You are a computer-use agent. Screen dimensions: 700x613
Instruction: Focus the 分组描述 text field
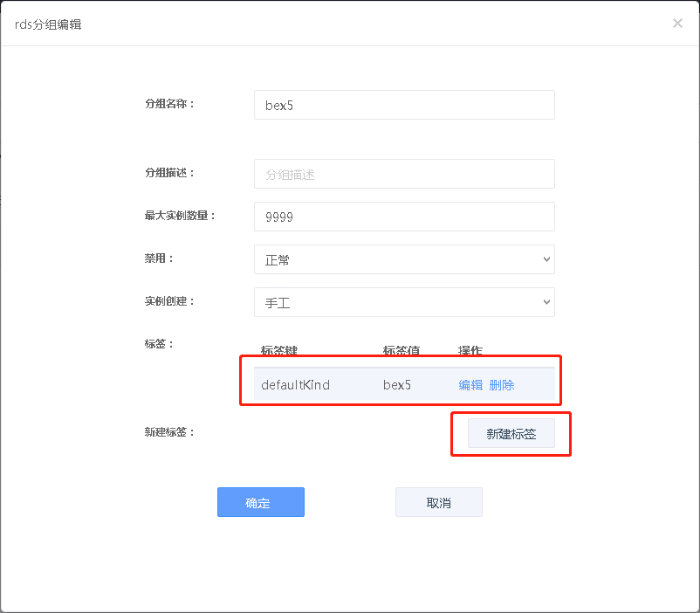[404, 174]
